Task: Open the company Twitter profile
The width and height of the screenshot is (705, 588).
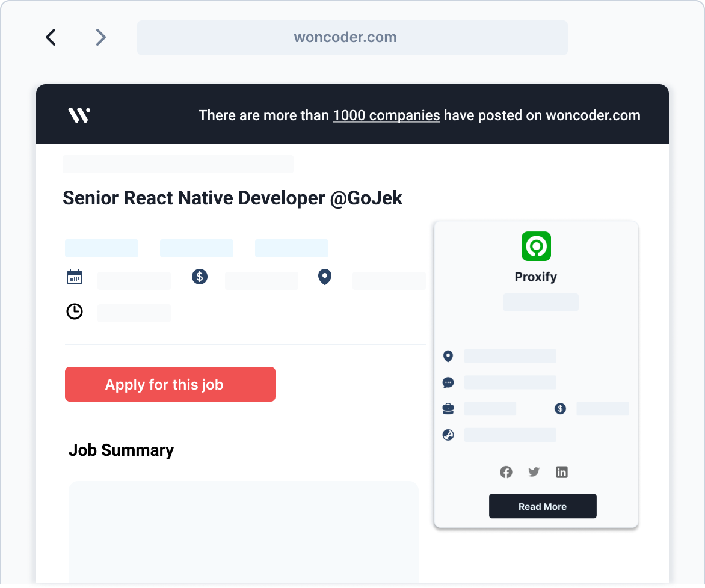Action: tap(534, 472)
